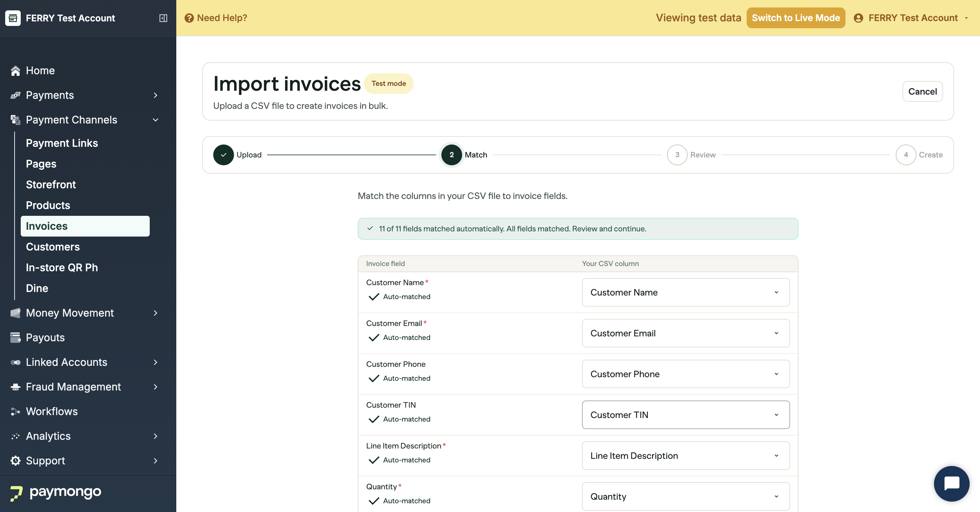Click the 'Viewing test data' text

698,18
